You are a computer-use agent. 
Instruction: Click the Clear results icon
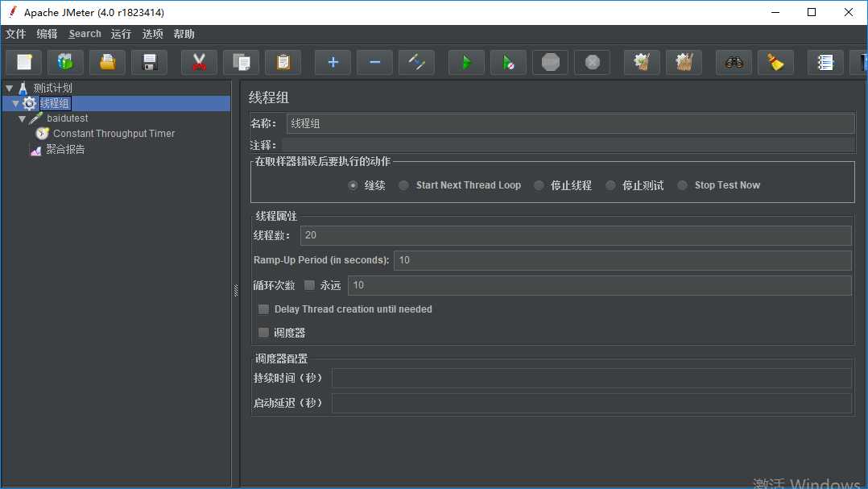coord(642,62)
